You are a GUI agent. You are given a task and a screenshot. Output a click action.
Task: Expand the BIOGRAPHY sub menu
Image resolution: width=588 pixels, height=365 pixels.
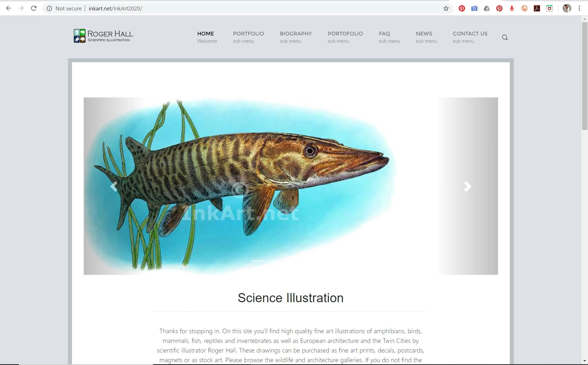[296, 37]
